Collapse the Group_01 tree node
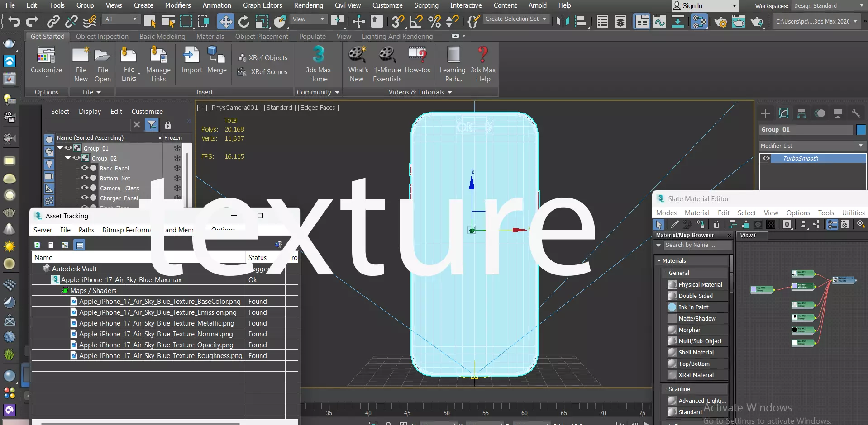 60,148
